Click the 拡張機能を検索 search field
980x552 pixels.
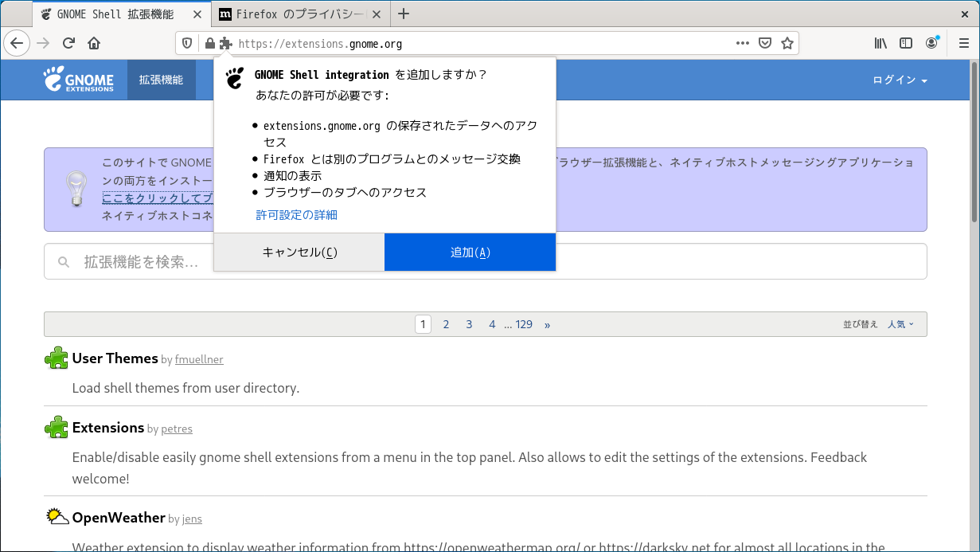pos(486,261)
